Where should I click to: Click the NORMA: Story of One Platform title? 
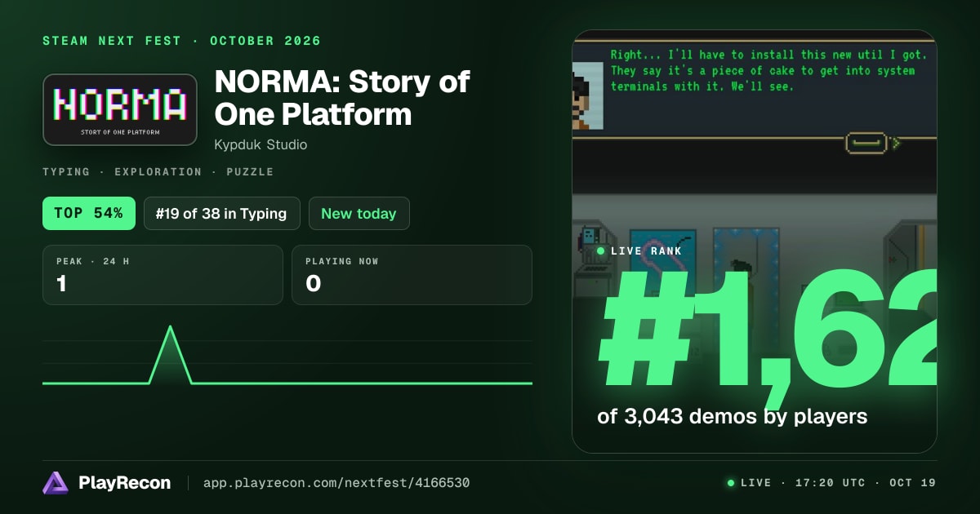point(342,98)
